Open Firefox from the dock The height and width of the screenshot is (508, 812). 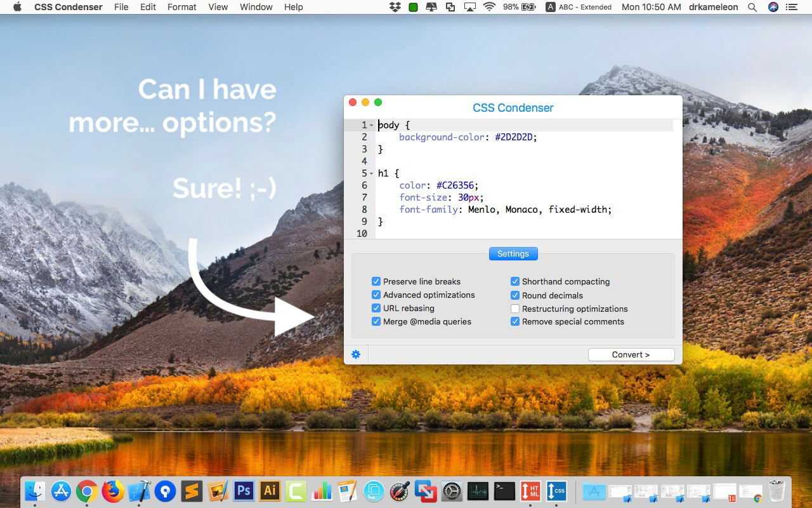[113, 491]
